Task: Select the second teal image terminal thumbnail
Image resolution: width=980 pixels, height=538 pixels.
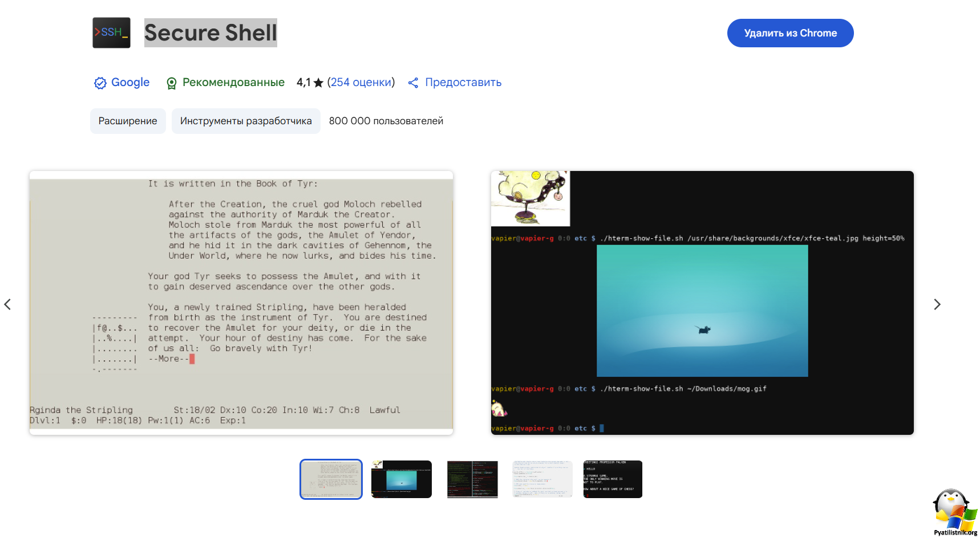Action: pos(402,479)
